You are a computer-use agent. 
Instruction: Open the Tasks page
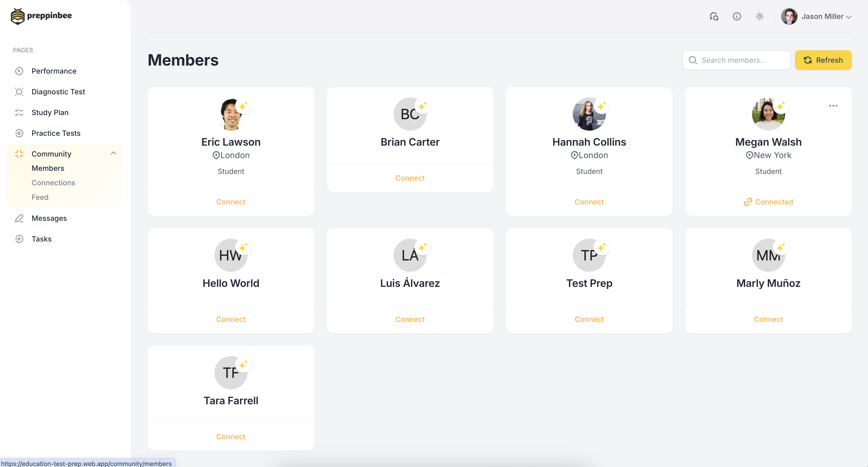tap(41, 239)
